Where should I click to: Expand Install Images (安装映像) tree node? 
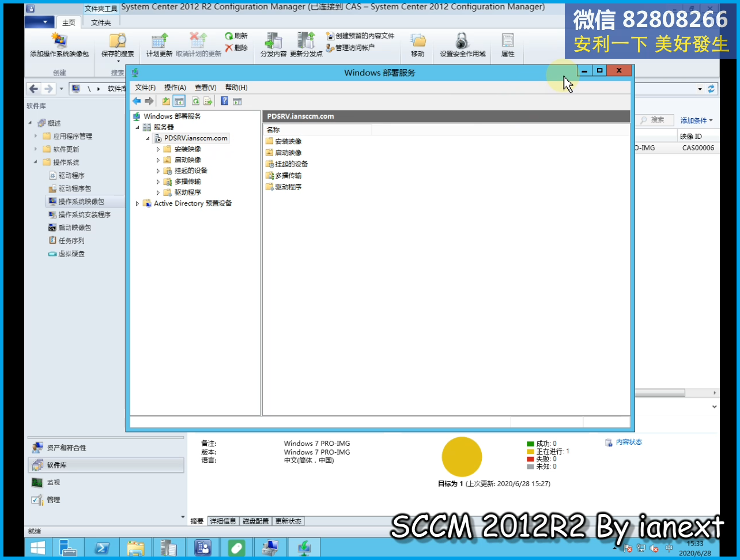(x=158, y=149)
